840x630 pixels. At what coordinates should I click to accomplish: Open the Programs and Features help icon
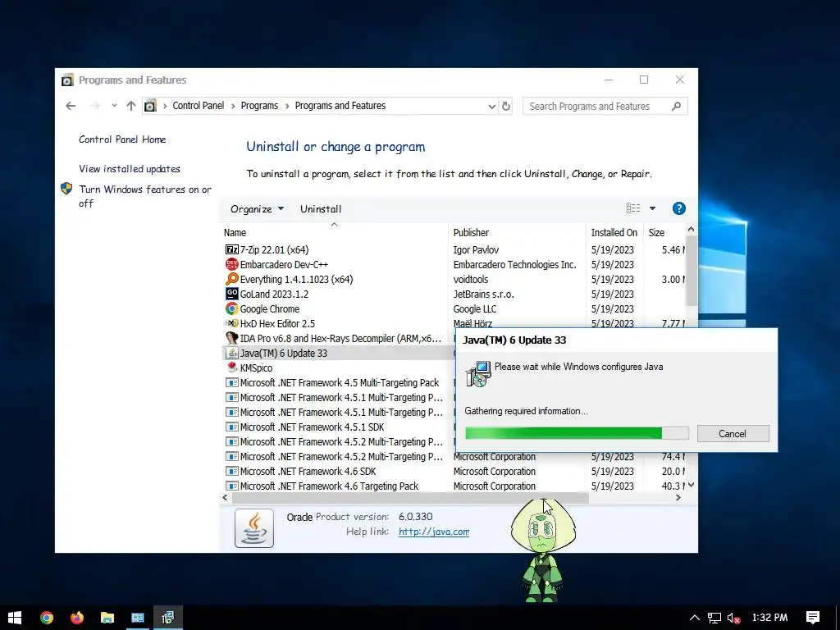coord(678,208)
